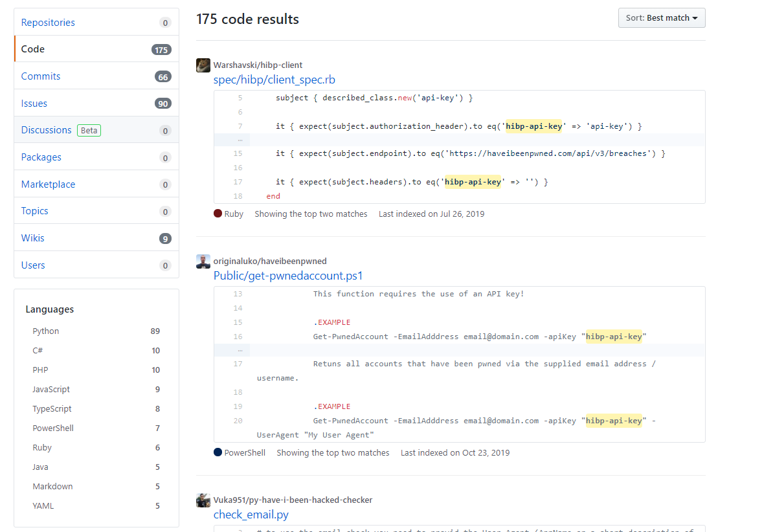Click line number 16 in get-pwnedaccount.ps1
The height and width of the screenshot is (532, 762).
(238, 337)
